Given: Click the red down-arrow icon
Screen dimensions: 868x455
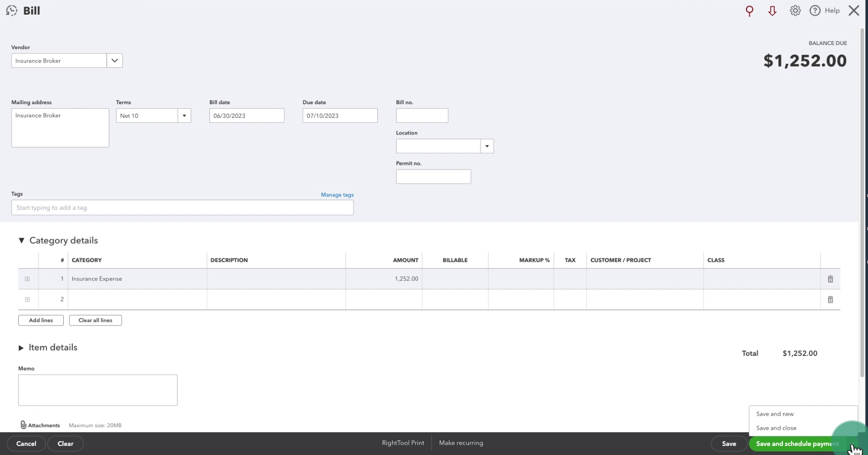Looking at the screenshot, I should click(772, 11).
